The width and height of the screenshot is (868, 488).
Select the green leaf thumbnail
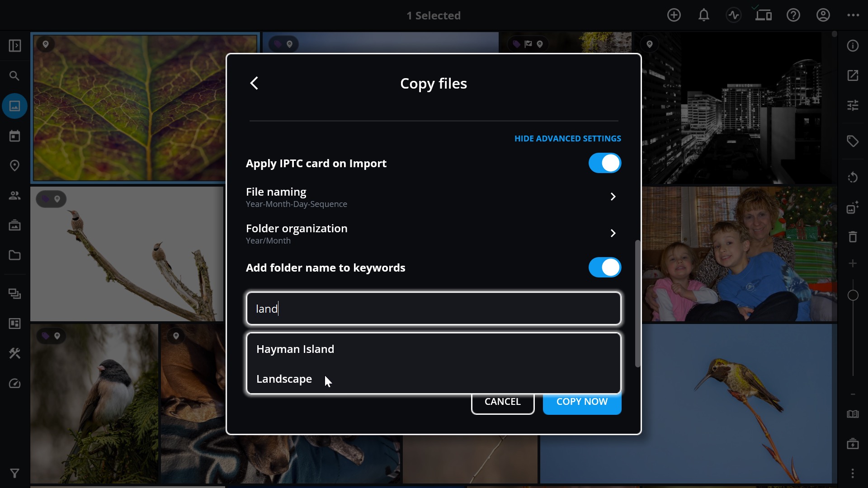point(129,108)
